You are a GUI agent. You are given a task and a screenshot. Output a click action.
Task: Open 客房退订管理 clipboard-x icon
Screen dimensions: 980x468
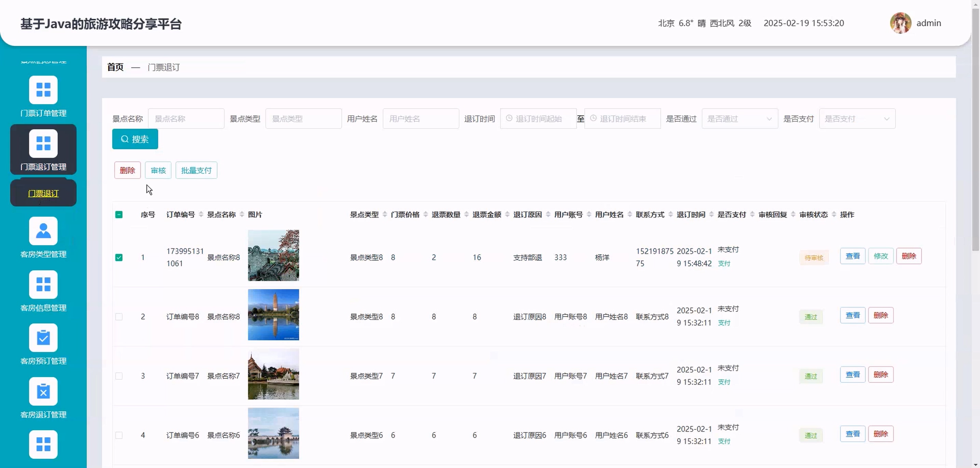tap(43, 391)
